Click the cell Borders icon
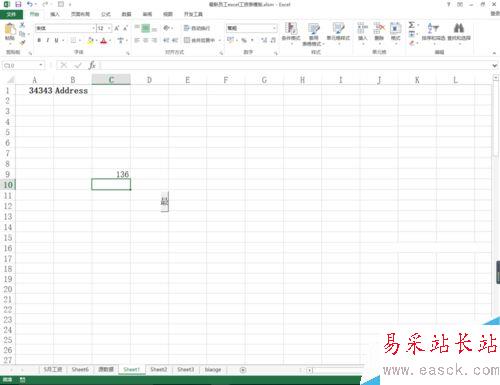Screen dimensions: 500x385 point(73,40)
